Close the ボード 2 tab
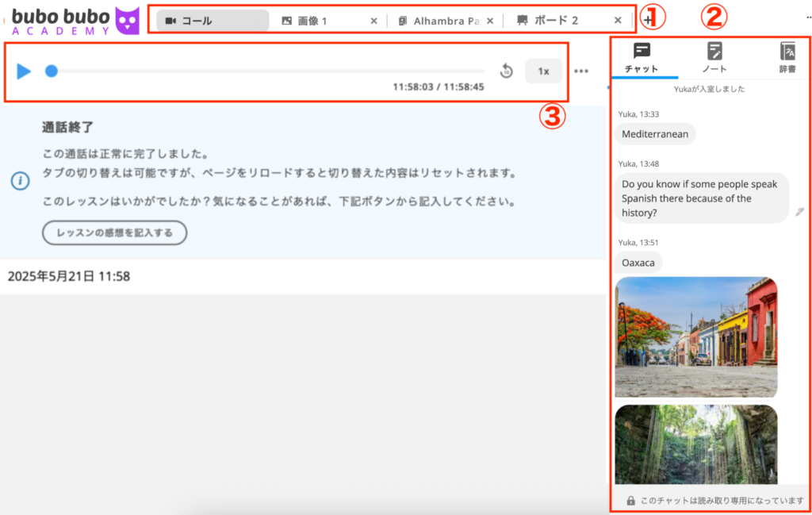This screenshot has height=515, width=812. click(x=618, y=21)
